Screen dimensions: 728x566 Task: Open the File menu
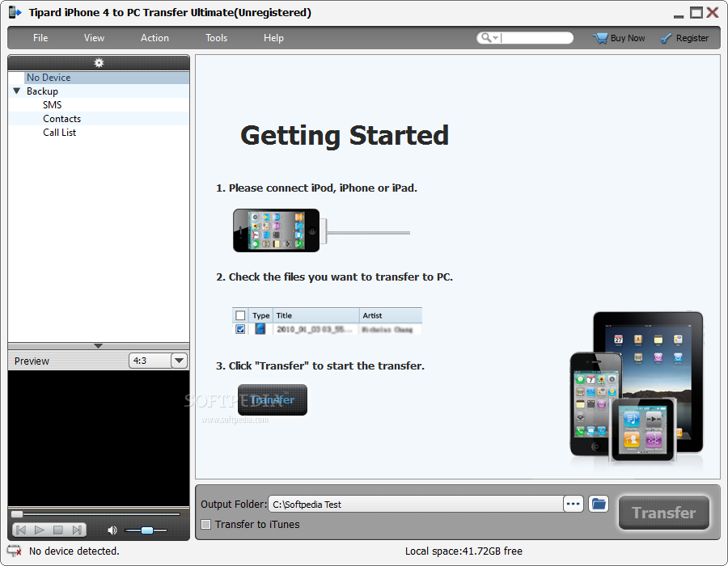click(40, 38)
